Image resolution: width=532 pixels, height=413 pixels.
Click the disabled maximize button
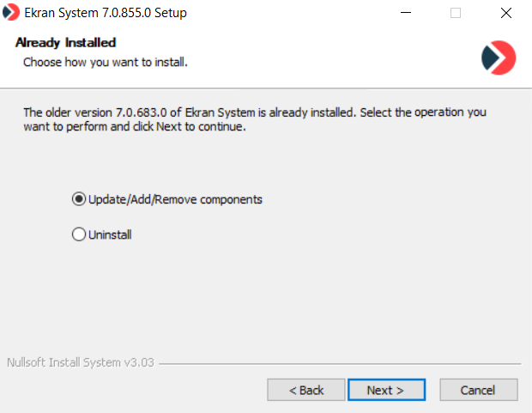coord(456,13)
